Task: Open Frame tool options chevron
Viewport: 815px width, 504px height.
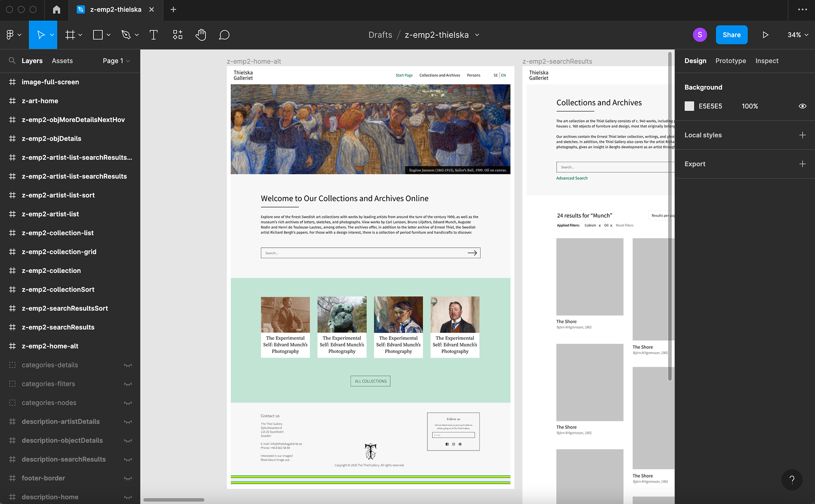Action: point(80,35)
